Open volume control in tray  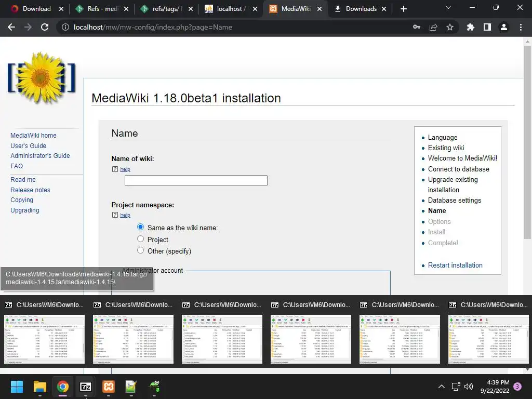(469, 387)
